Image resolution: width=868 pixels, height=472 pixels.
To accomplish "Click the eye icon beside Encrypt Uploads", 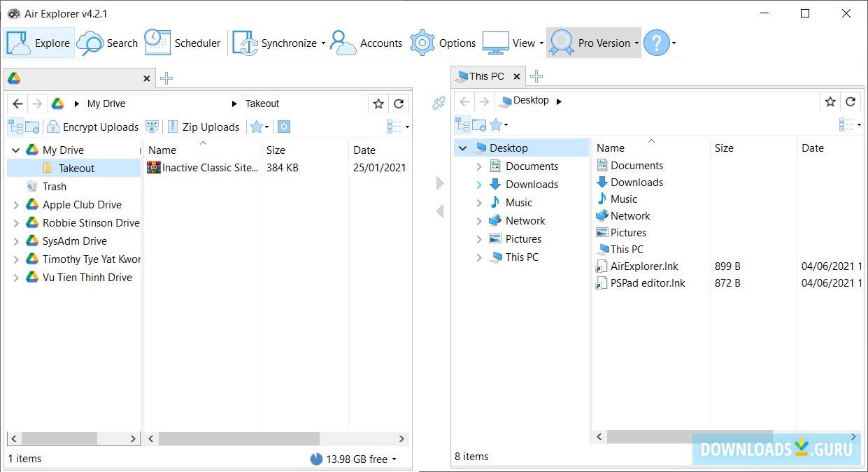I will pos(152,127).
